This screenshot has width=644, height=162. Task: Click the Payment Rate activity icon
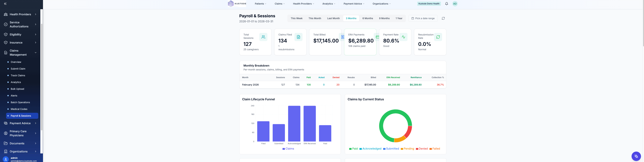click(403, 37)
